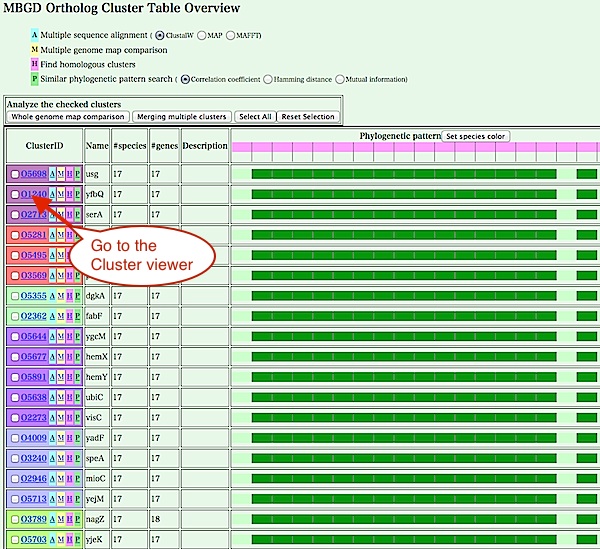Select the Mutual information radio option

pos(341,79)
